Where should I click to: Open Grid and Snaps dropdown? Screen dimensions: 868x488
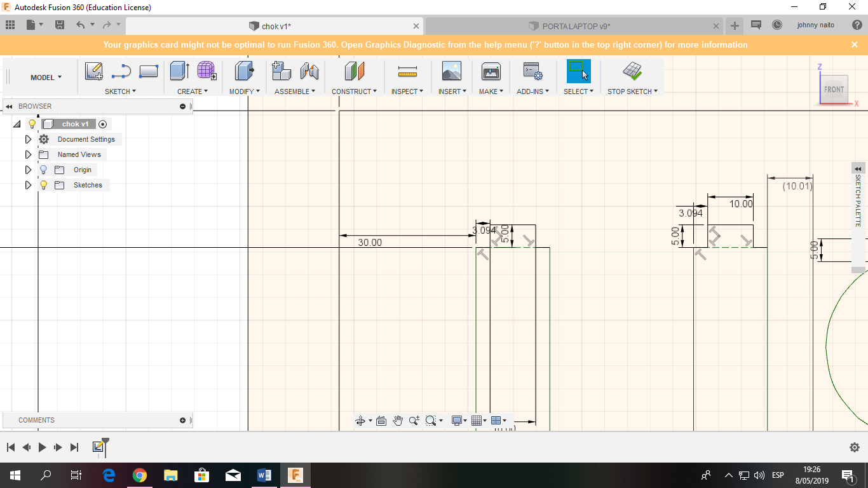[x=479, y=421]
